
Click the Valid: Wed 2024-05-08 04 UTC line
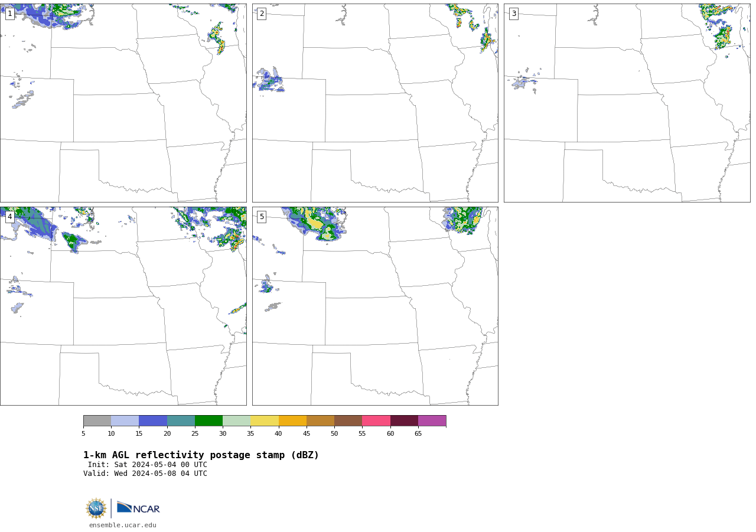pyautogui.click(x=145, y=474)
